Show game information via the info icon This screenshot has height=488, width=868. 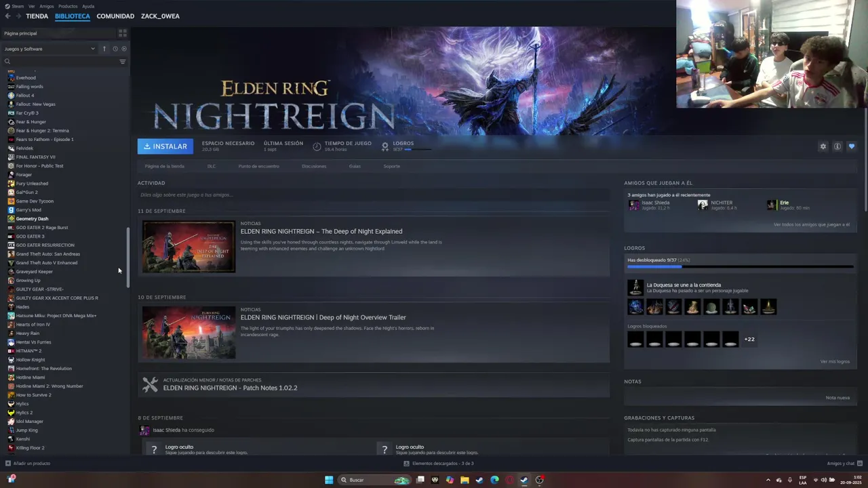[x=837, y=146]
